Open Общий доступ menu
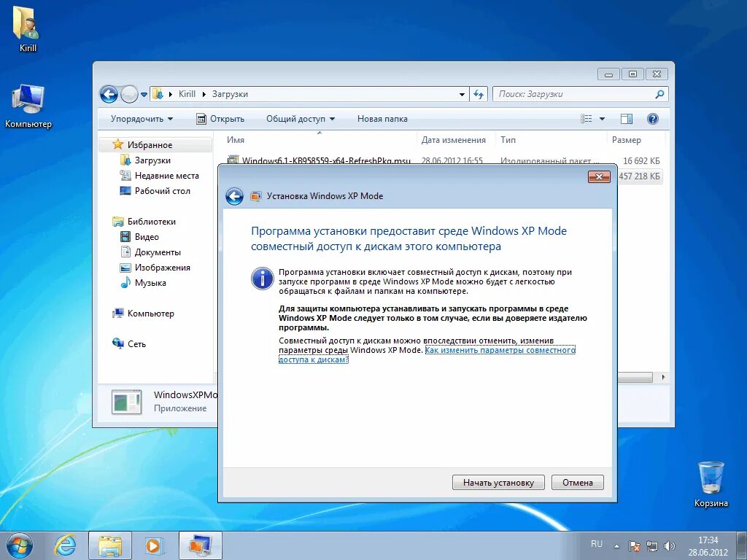This screenshot has width=747, height=560. pyautogui.click(x=301, y=119)
